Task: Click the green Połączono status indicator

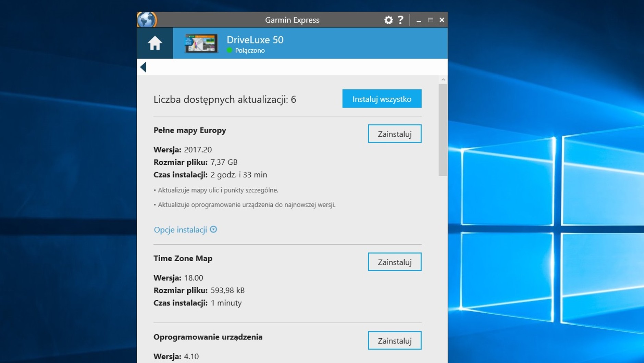Action: click(x=230, y=50)
